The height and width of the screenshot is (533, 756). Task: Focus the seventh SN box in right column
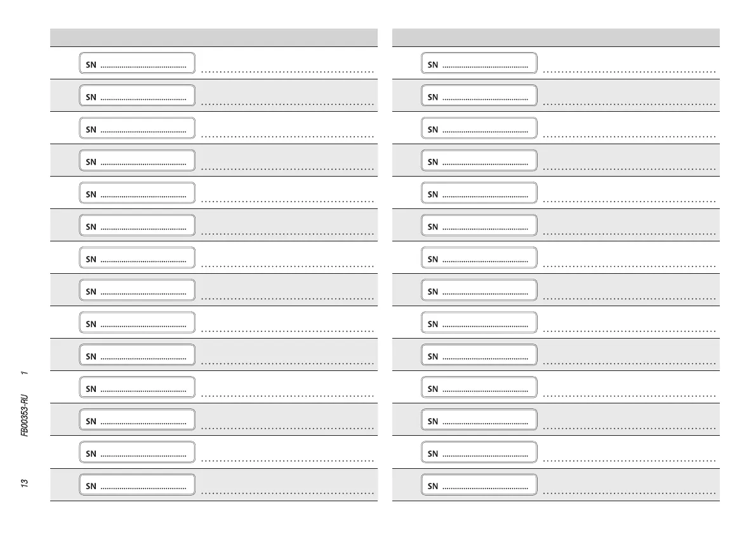point(479,258)
